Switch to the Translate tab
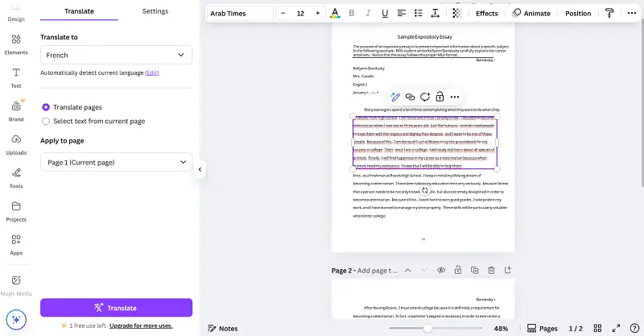The width and height of the screenshot is (644, 336). coord(79,11)
